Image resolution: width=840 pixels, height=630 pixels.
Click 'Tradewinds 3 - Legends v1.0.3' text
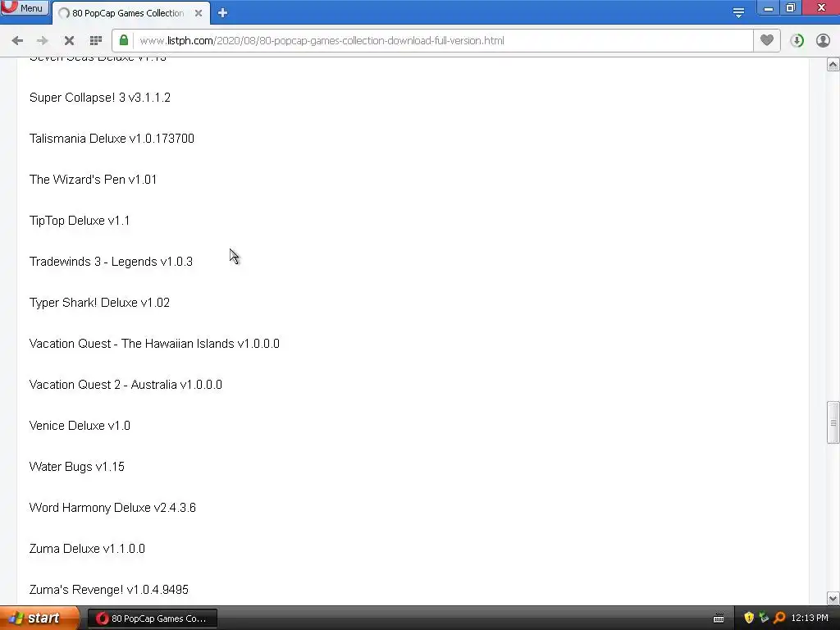(111, 262)
